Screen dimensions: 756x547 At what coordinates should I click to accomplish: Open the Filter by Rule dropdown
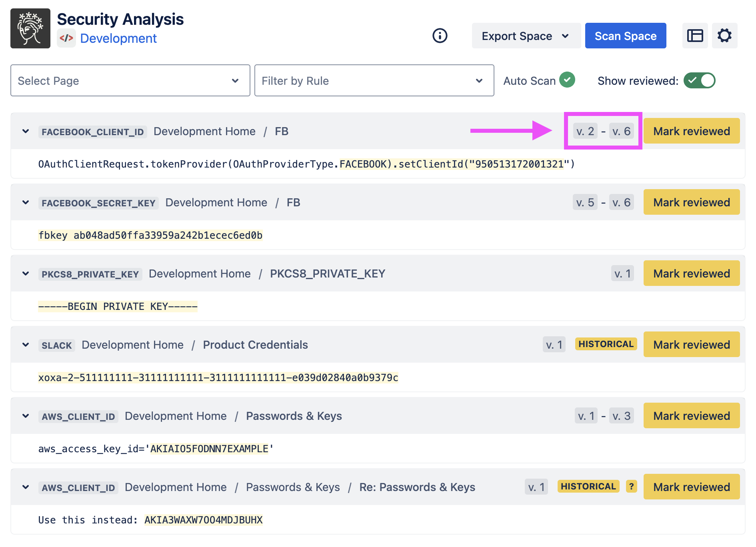(374, 80)
